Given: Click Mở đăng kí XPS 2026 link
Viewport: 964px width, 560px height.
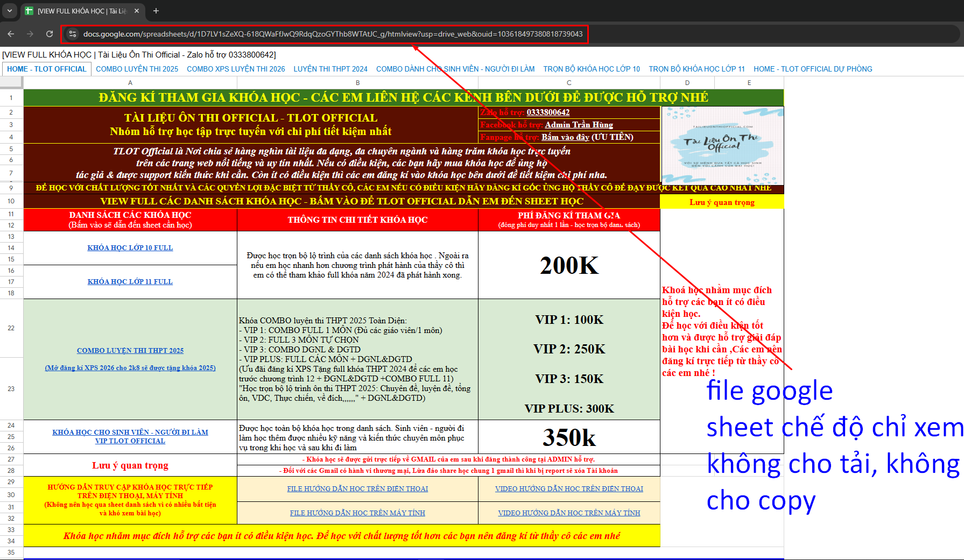Looking at the screenshot, I should click(x=130, y=368).
